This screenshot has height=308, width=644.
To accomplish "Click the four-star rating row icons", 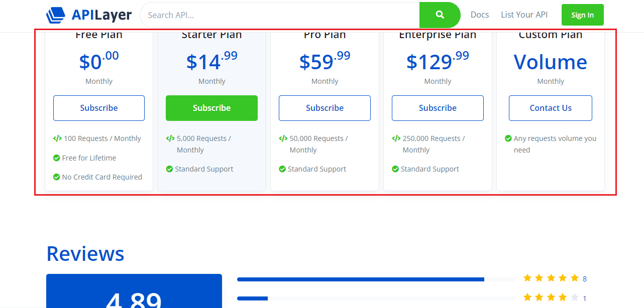I will 551,297.
